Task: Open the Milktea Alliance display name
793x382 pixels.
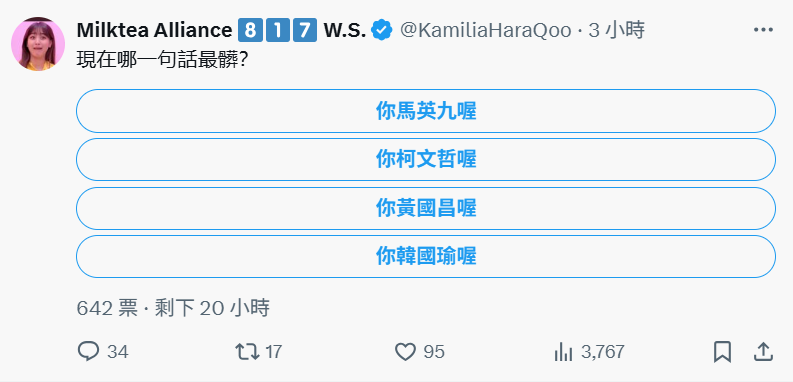Action: click(x=154, y=30)
